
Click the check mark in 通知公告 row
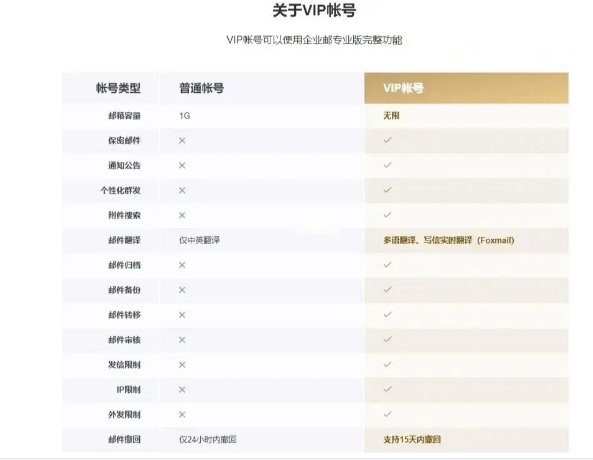pos(387,165)
